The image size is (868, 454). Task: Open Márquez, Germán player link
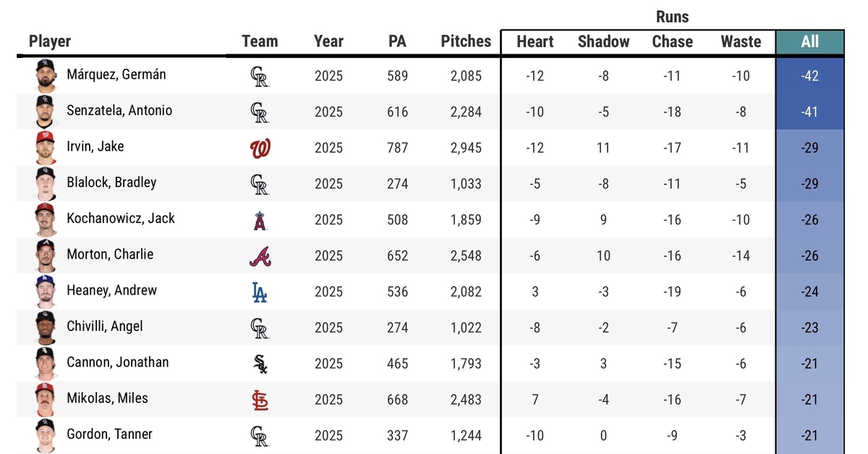pyautogui.click(x=116, y=75)
